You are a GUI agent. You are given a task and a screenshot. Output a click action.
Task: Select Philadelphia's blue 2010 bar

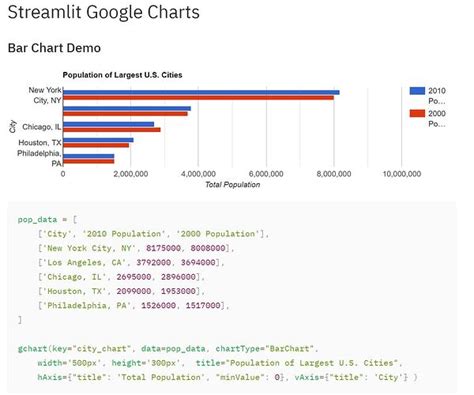(x=89, y=156)
